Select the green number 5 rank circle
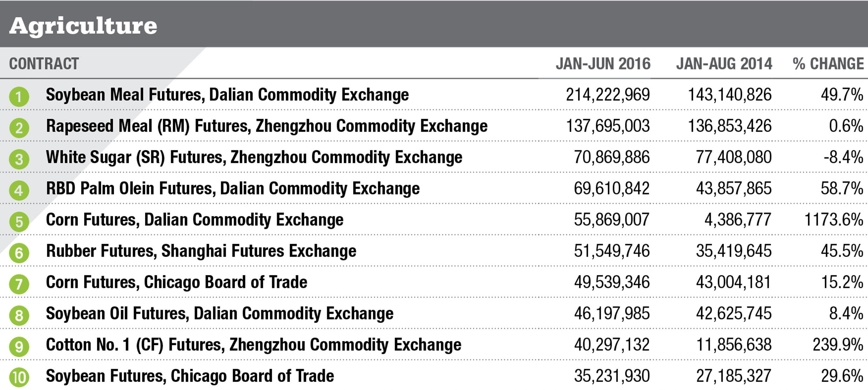The image size is (868, 390). click(19, 222)
